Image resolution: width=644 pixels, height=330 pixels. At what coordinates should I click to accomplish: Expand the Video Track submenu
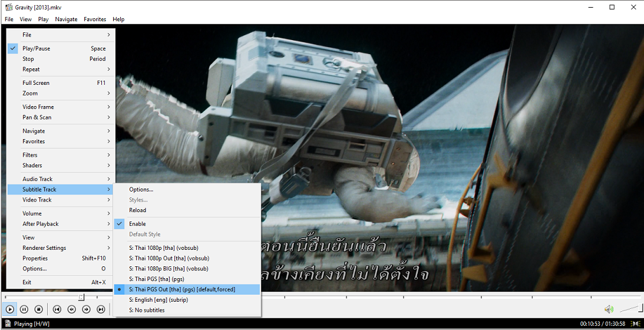61,200
